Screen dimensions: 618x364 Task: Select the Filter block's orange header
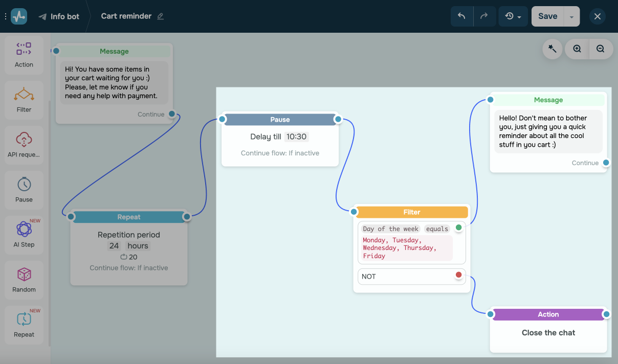(x=412, y=212)
